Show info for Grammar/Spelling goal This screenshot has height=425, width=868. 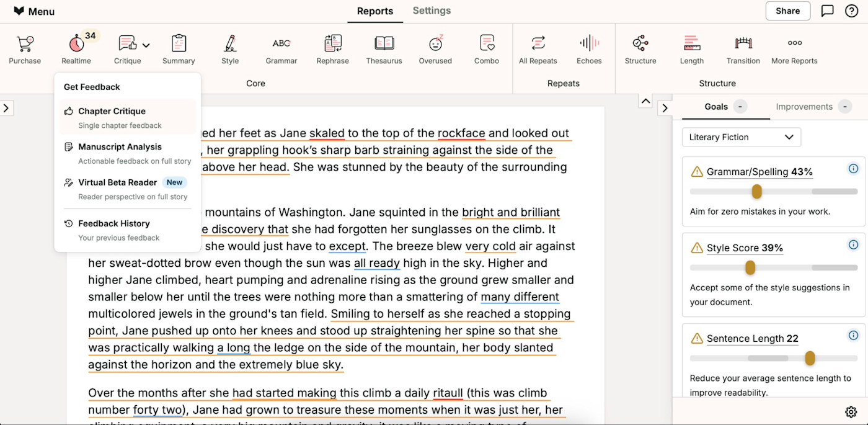(853, 169)
